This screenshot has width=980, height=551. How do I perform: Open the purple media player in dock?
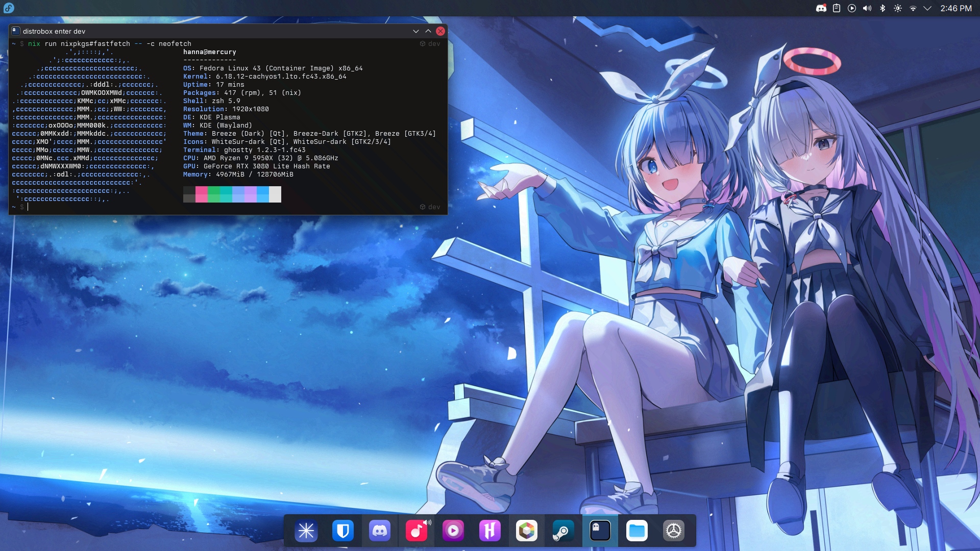(453, 531)
